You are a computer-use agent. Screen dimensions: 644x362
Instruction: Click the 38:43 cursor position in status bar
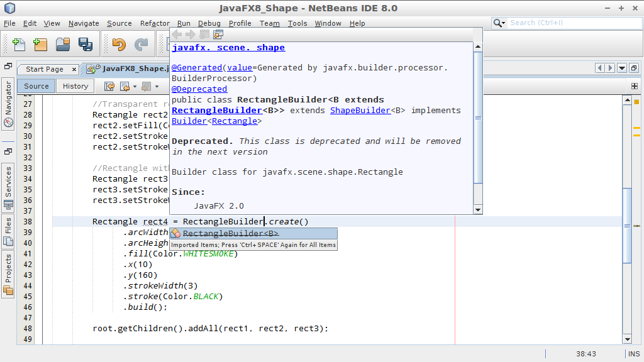(586, 354)
